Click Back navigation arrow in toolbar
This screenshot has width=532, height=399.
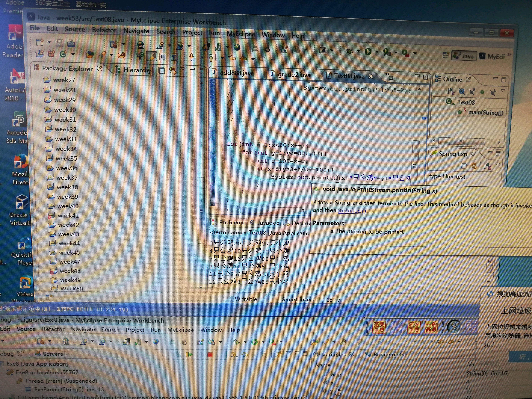point(244,58)
